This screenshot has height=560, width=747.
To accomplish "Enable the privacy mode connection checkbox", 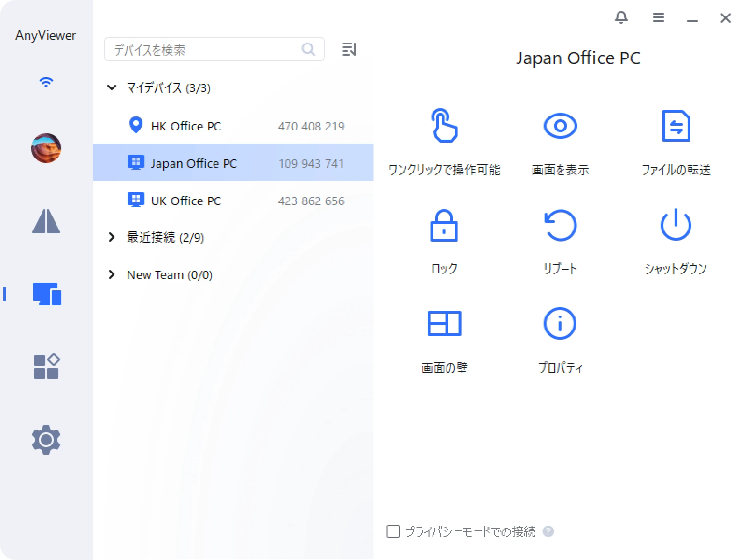I will [x=393, y=531].
